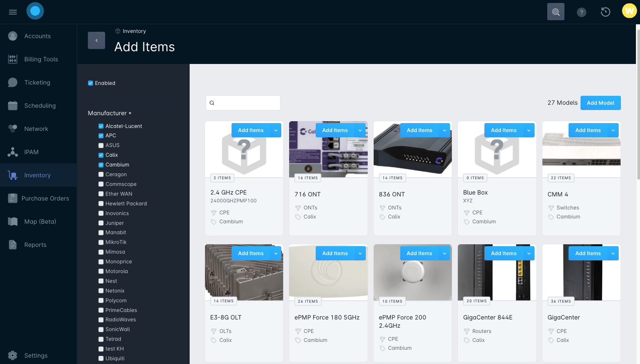
Task: Open the Add Items dropdown for CMM 4
Action: pyautogui.click(x=613, y=130)
